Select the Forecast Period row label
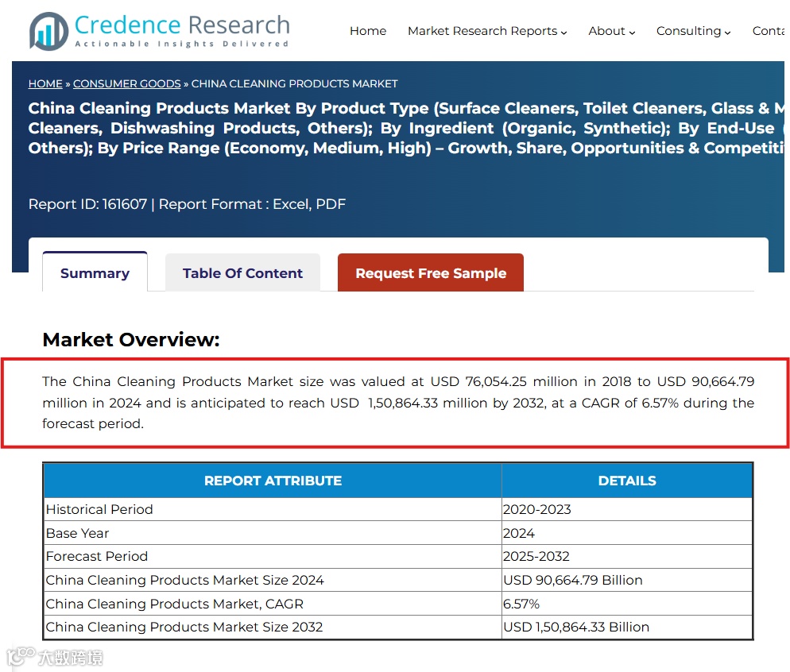The height and width of the screenshot is (672, 790). pyautogui.click(x=97, y=556)
